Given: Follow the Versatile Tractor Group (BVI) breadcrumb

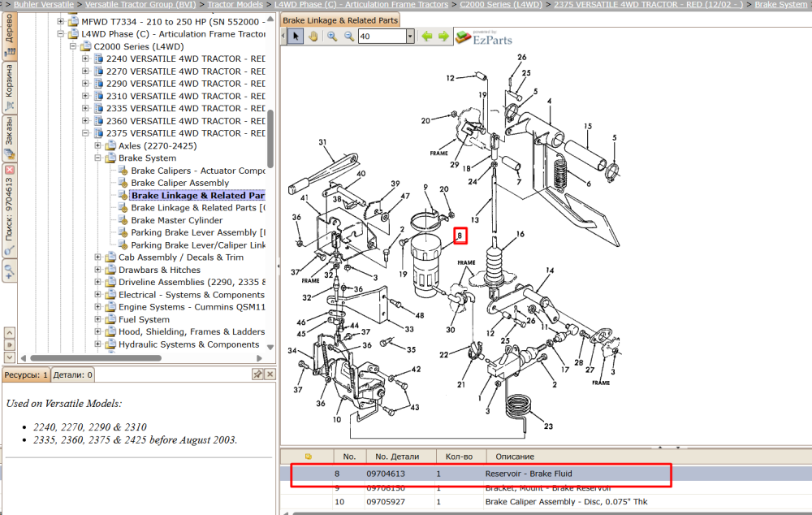Looking at the screenshot, I should pyautogui.click(x=140, y=4).
